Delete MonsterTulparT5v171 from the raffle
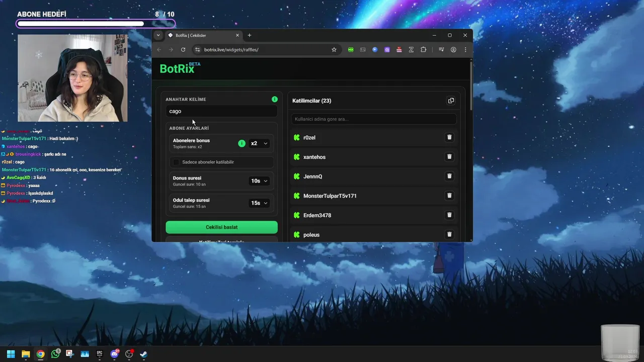Screen dimensions: 644x362 tap(449, 196)
